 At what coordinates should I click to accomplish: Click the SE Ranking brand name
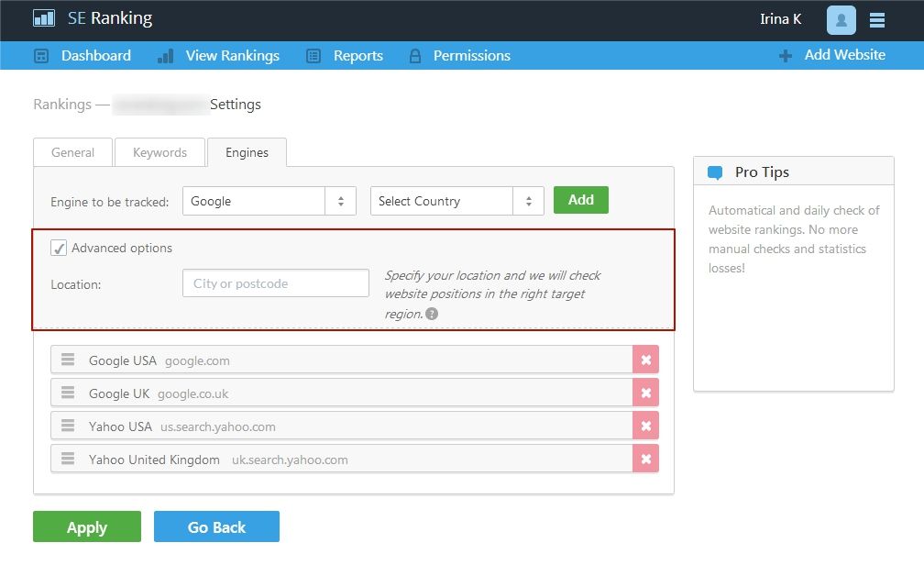[110, 18]
